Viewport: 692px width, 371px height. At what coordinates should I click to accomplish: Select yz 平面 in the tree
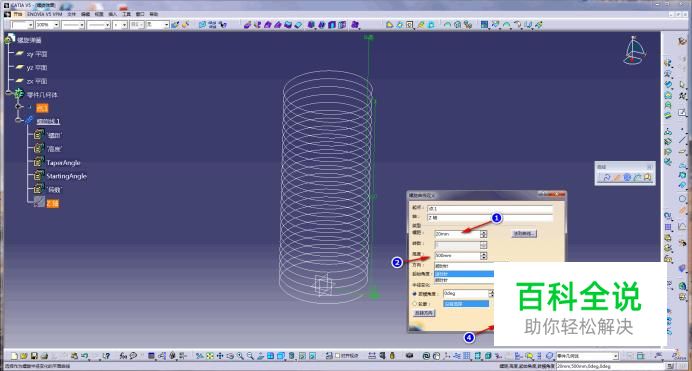37,67
